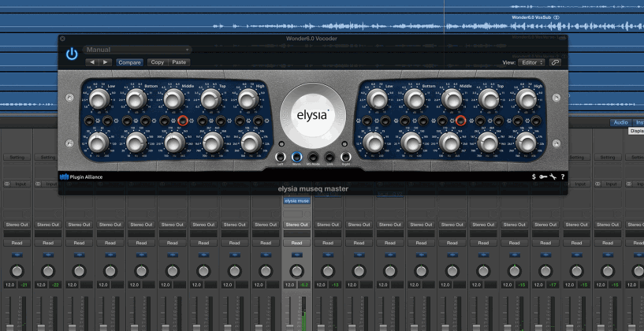Open help via the question mark icon
Screen dimensions: 644x331
coord(563,177)
